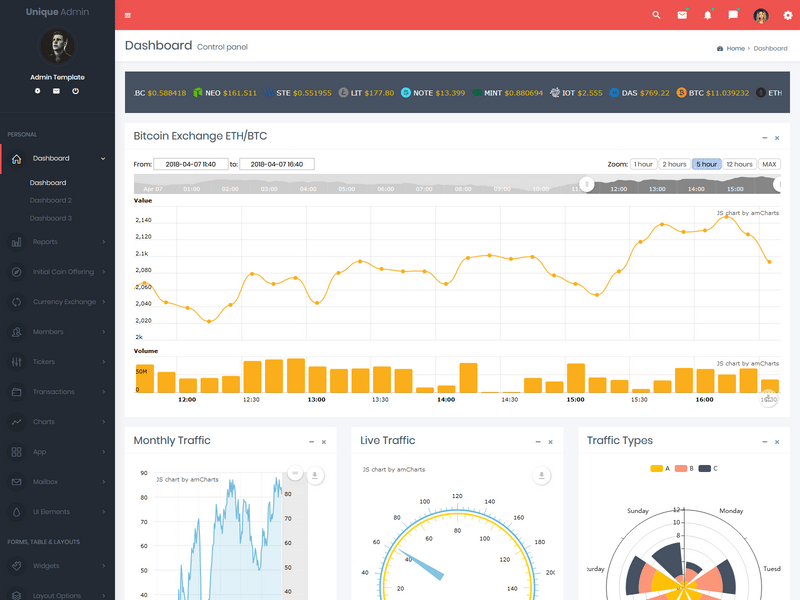The image size is (800, 600).
Task: Click the Live Traffic chart download icon
Action: point(541,476)
